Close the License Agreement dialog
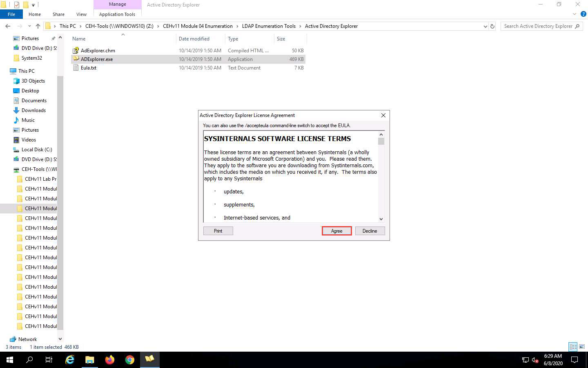 [383, 115]
